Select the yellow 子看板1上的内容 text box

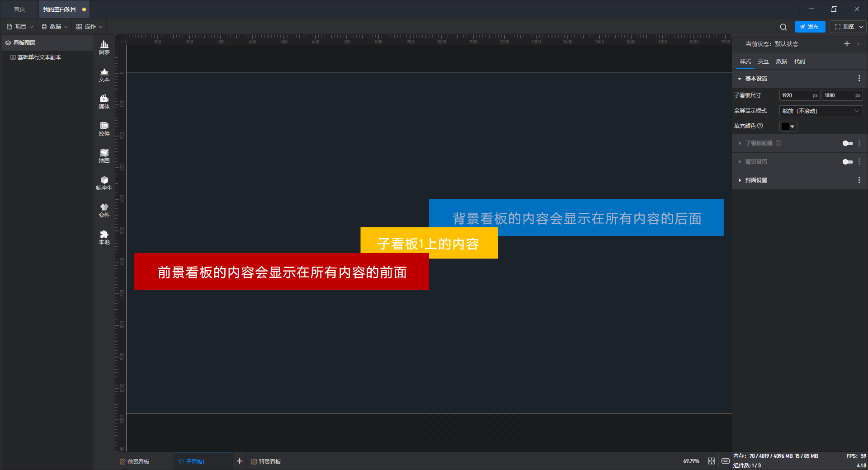click(x=429, y=243)
